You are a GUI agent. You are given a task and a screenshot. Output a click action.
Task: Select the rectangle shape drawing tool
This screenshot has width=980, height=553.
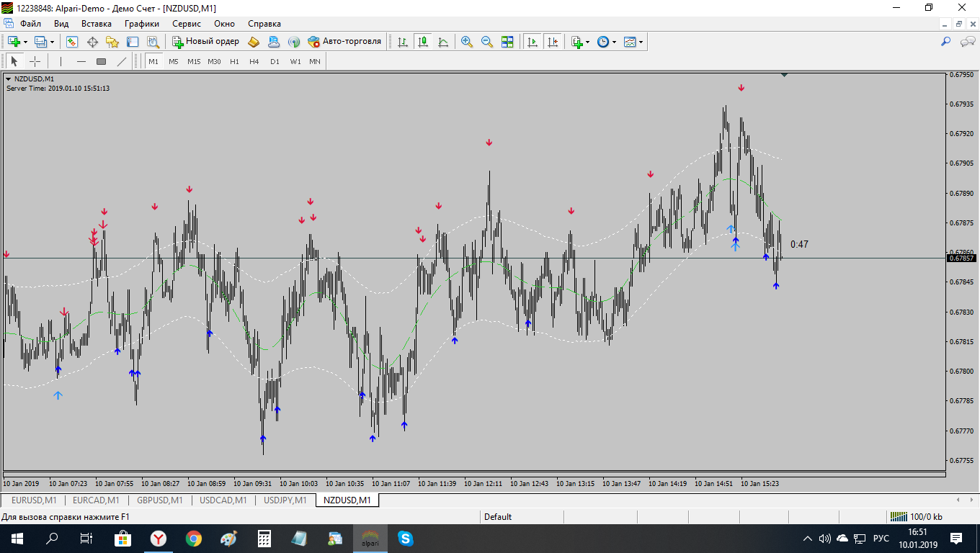tap(102, 61)
